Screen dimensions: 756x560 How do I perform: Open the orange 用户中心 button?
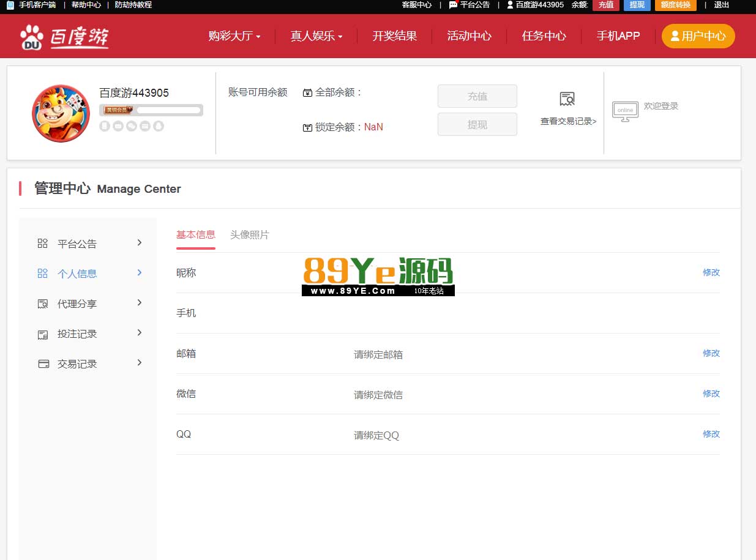coord(698,36)
